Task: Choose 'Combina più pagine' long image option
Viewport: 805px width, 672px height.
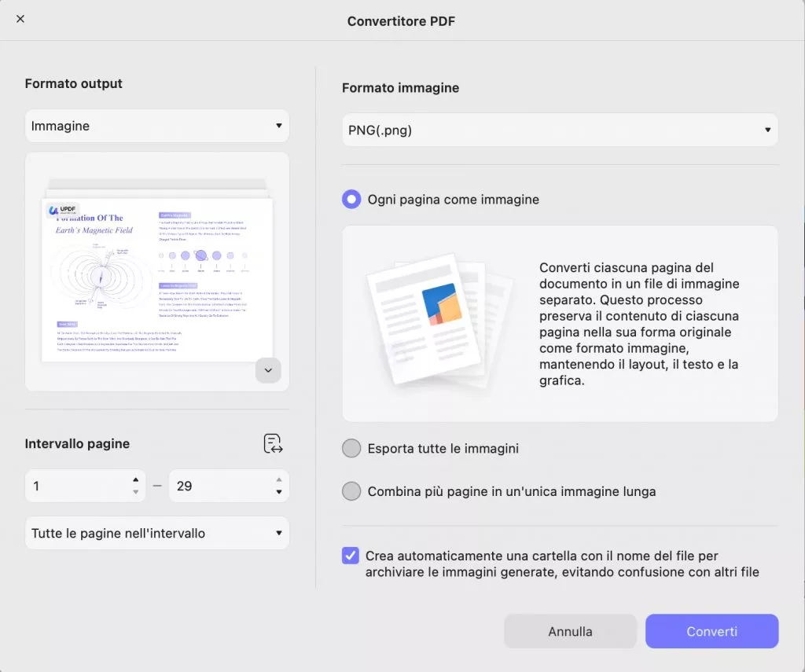Action: [x=351, y=492]
